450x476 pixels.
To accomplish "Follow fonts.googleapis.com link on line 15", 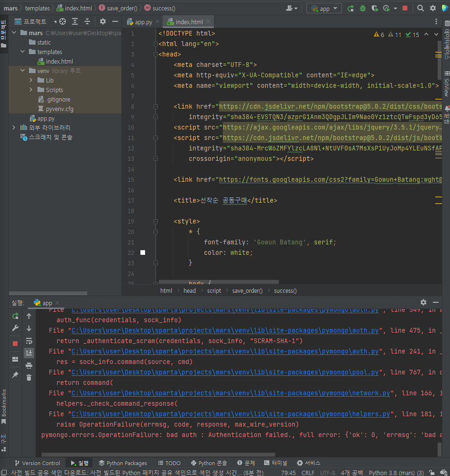I will (330, 180).
